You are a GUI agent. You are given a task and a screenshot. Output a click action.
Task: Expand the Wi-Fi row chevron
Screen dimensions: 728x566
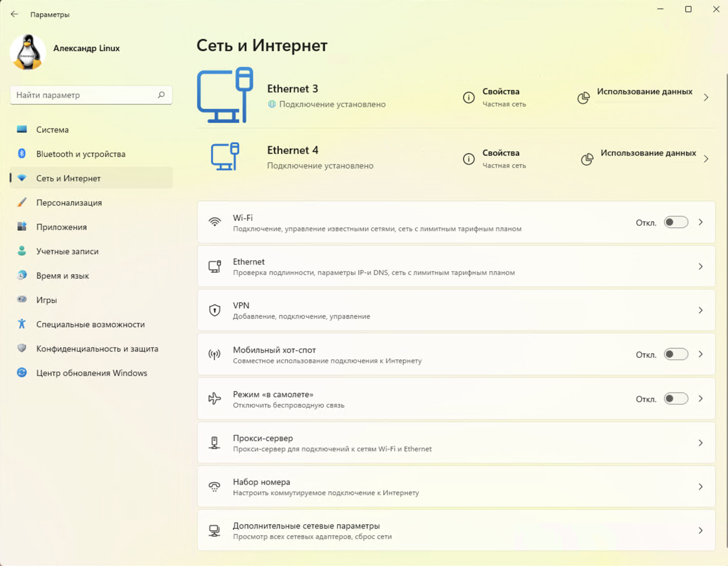pyautogui.click(x=701, y=222)
